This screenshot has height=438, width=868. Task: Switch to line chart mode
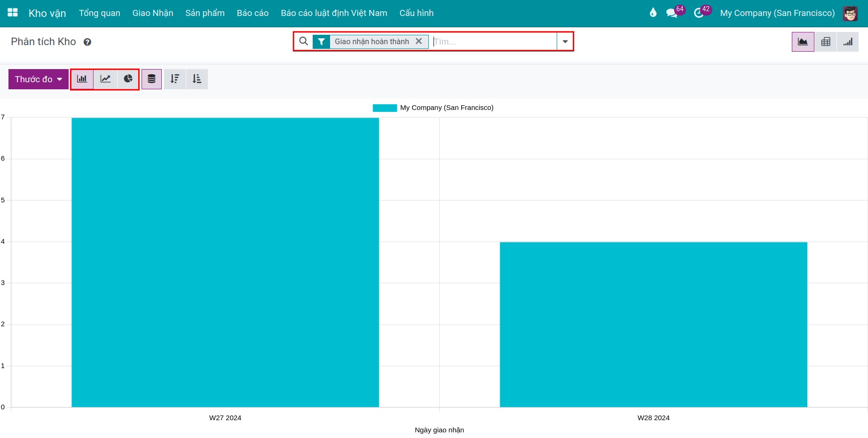coord(105,79)
